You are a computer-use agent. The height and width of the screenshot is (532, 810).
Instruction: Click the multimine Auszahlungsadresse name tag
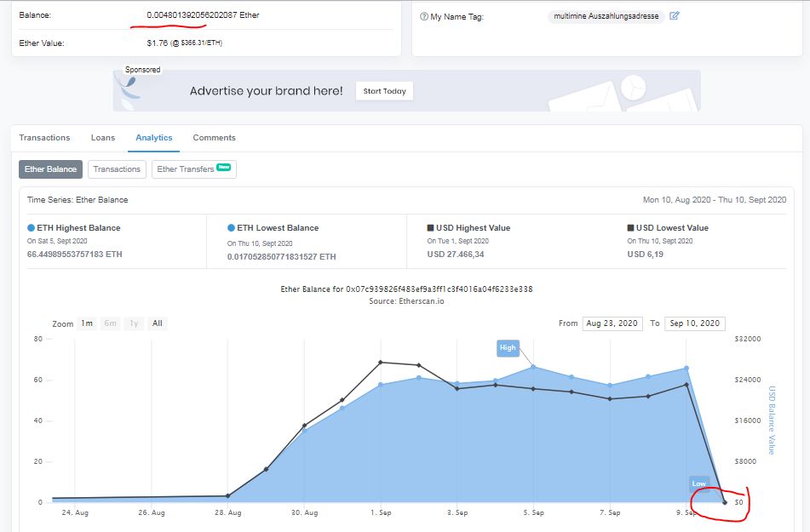[606, 16]
